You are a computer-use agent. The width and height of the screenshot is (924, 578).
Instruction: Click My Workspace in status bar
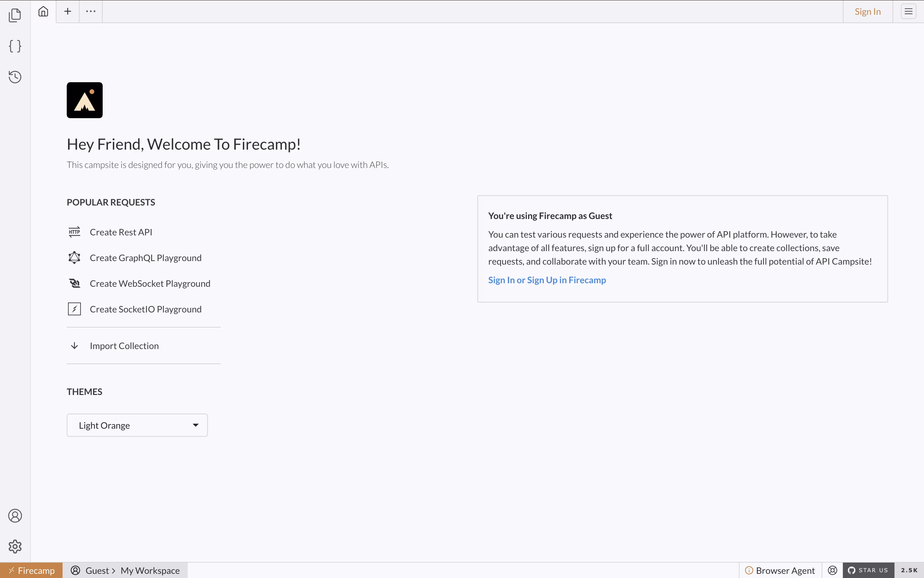pos(150,570)
